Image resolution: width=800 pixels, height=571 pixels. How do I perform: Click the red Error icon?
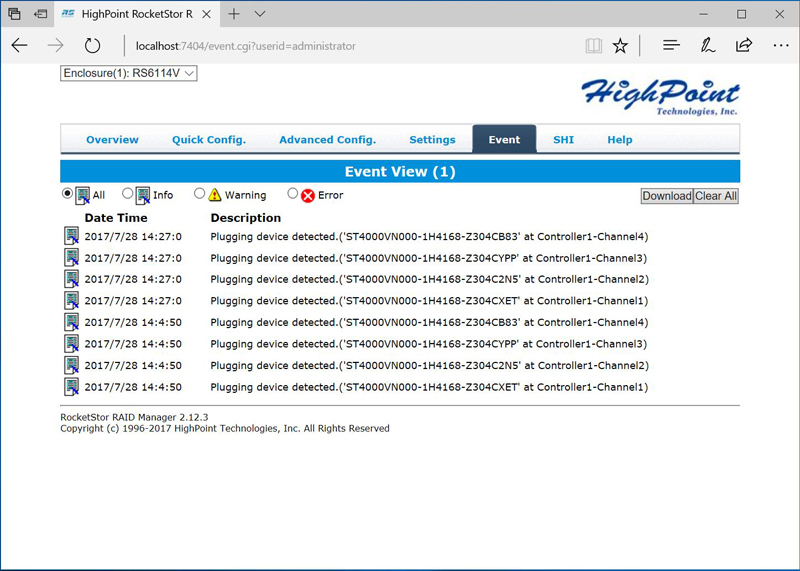pyautogui.click(x=308, y=195)
